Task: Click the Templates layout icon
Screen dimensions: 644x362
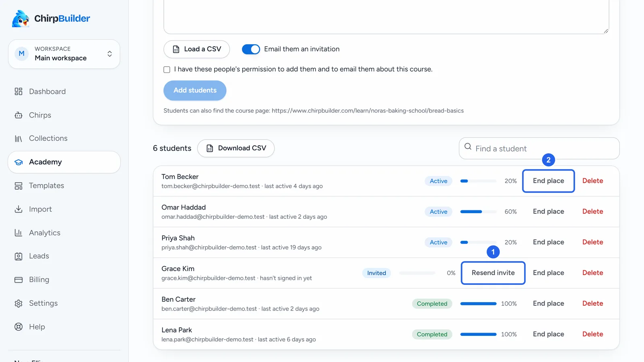Action: [19, 186]
